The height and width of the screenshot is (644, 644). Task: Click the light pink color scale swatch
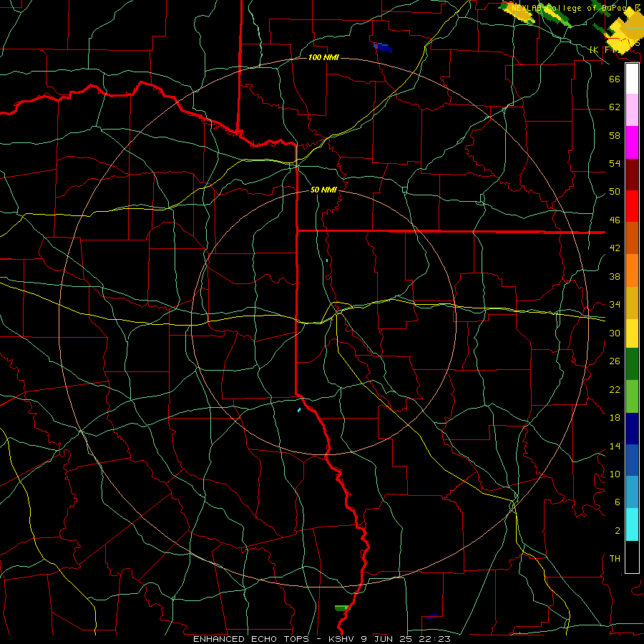point(632,109)
